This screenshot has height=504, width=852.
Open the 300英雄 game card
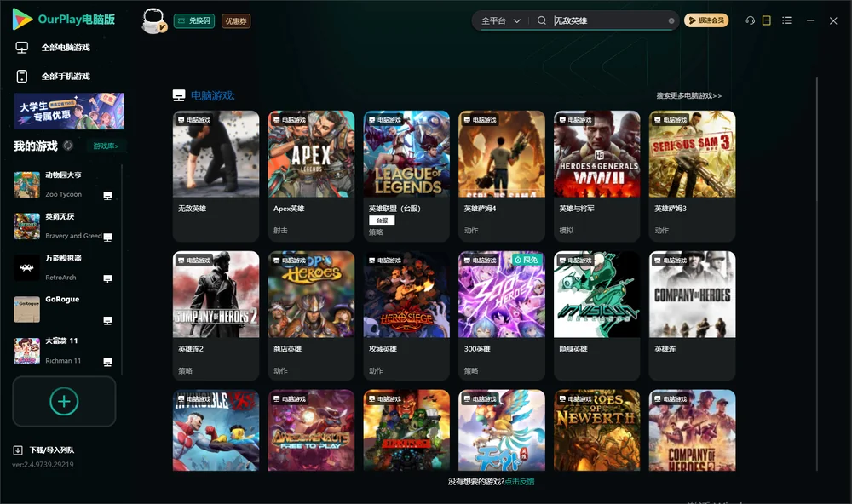tap(502, 316)
